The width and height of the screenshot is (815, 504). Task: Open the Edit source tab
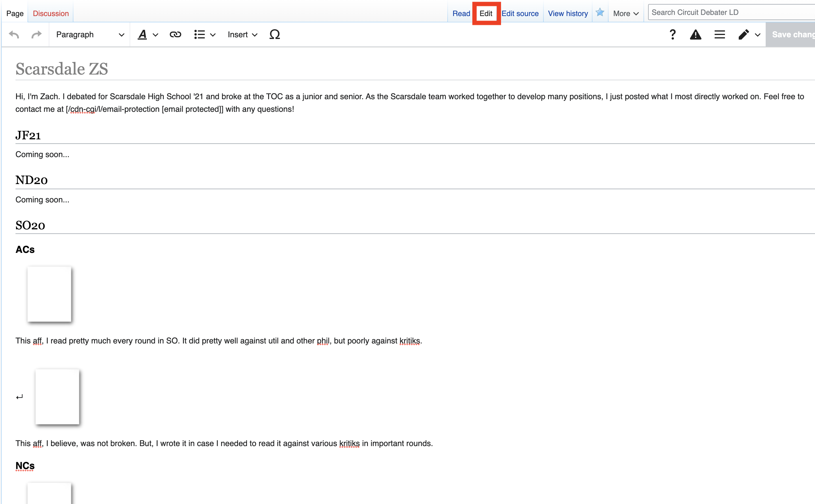[520, 13]
